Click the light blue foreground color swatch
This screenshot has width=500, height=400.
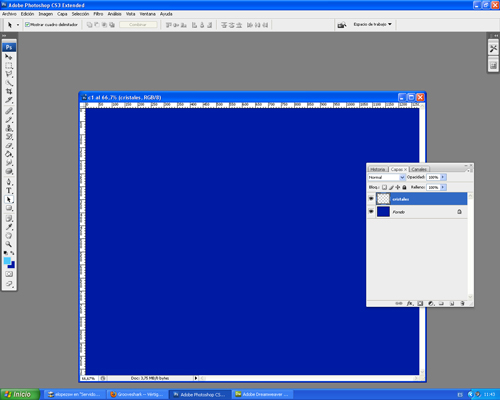click(7, 261)
